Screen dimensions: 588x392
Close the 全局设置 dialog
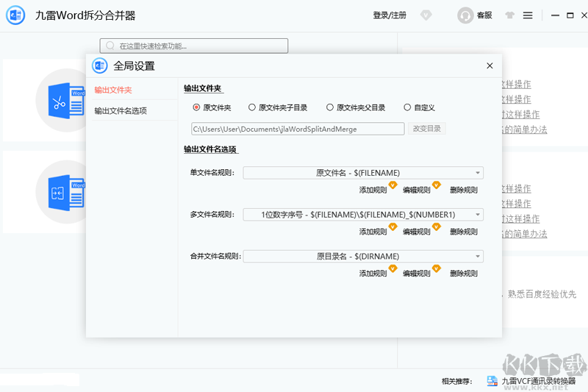pos(490,65)
